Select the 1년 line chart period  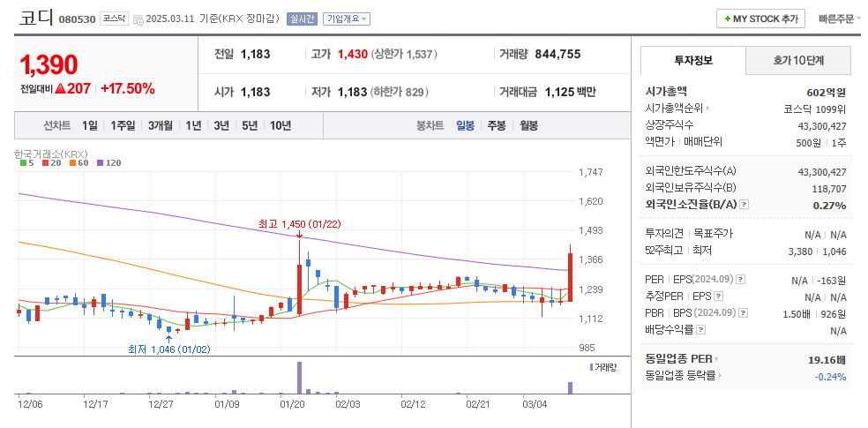click(193, 125)
